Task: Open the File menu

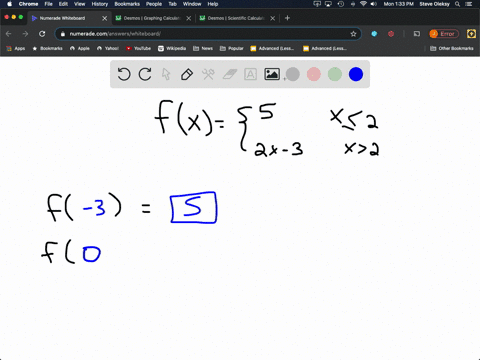Action: [x=49, y=4]
